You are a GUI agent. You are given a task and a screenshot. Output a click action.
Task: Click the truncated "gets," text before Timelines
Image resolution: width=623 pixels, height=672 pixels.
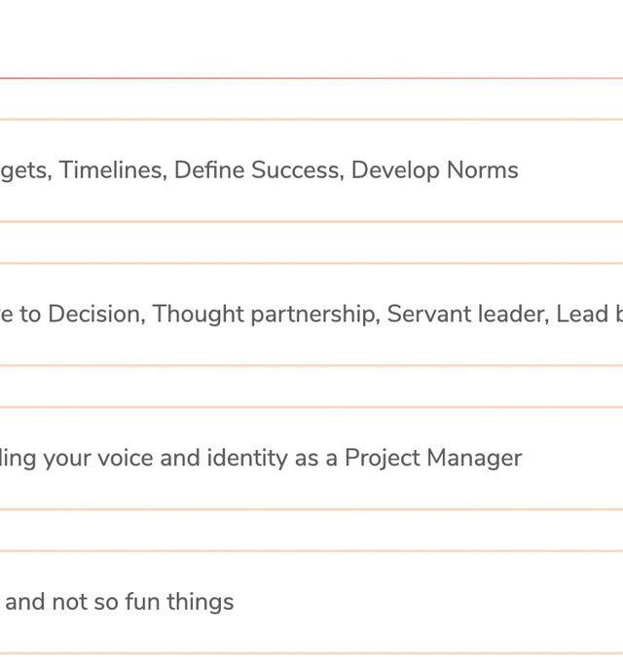click(x=24, y=170)
